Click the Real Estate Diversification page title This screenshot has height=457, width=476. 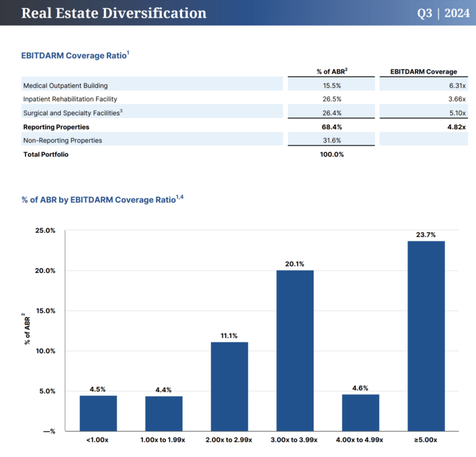(x=113, y=13)
